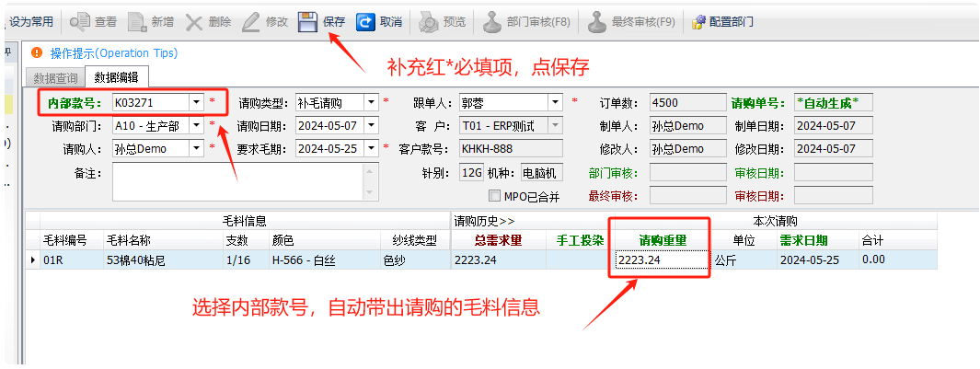Click the 部门审核 empty field
The width and height of the screenshot is (980, 369).
pyautogui.click(x=687, y=173)
